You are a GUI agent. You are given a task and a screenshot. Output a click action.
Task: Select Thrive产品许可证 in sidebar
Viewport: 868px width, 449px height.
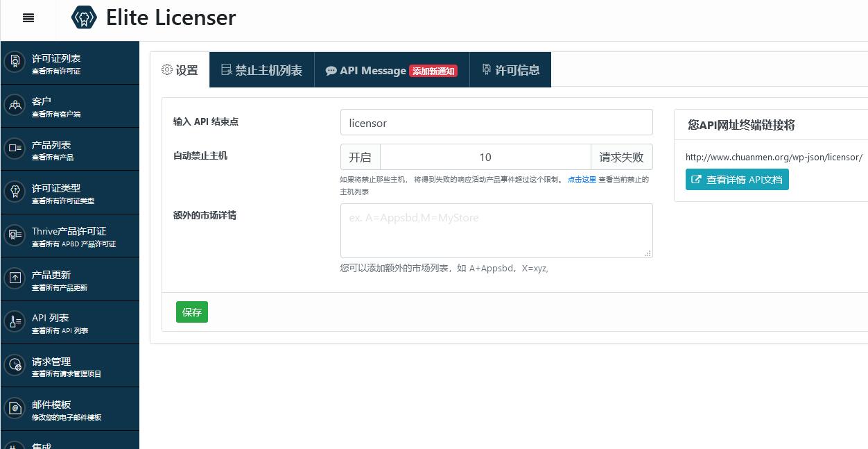click(70, 236)
